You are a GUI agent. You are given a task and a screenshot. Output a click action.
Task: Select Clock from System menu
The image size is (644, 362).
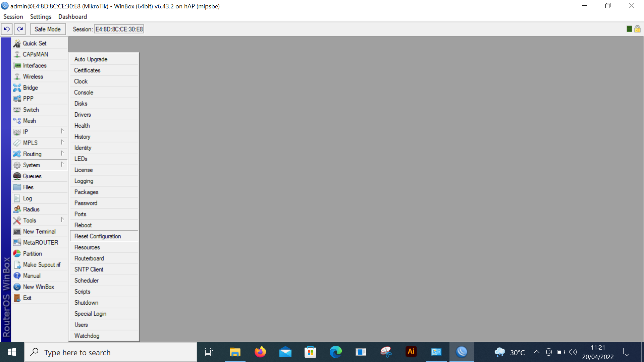(x=104, y=81)
